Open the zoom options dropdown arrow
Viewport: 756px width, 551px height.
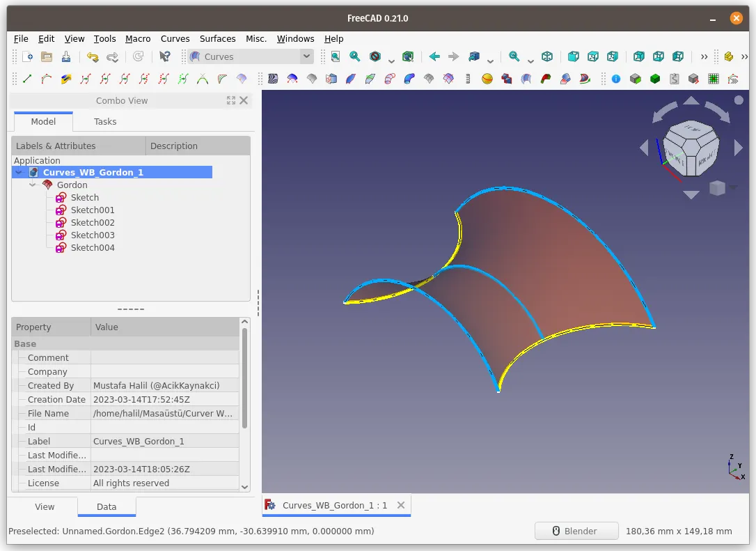coord(530,61)
